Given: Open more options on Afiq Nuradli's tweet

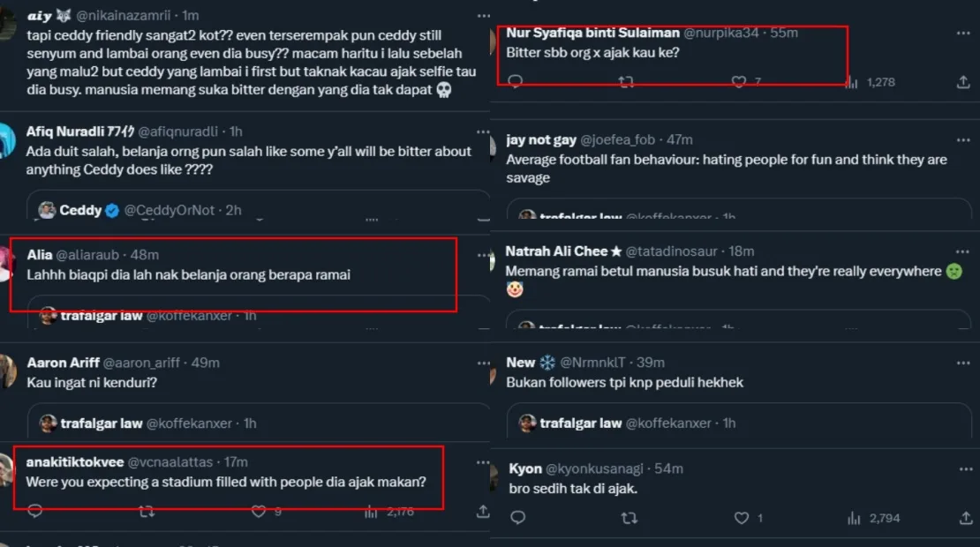Looking at the screenshot, I should [x=483, y=131].
